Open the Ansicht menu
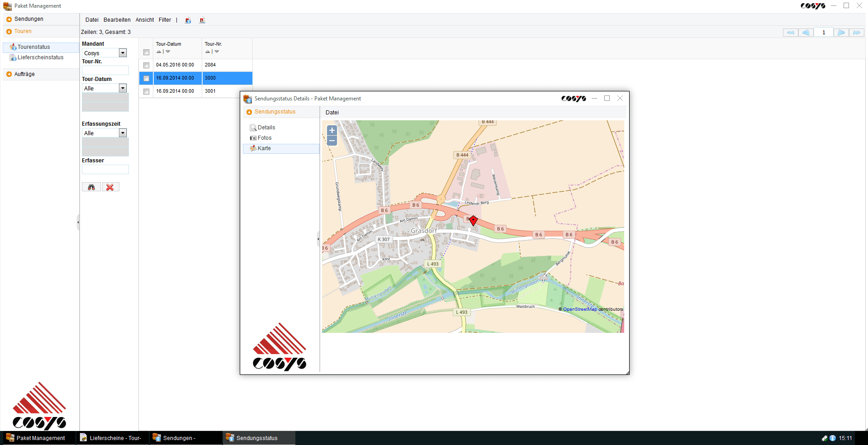868x445 pixels. tap(145, 20)
